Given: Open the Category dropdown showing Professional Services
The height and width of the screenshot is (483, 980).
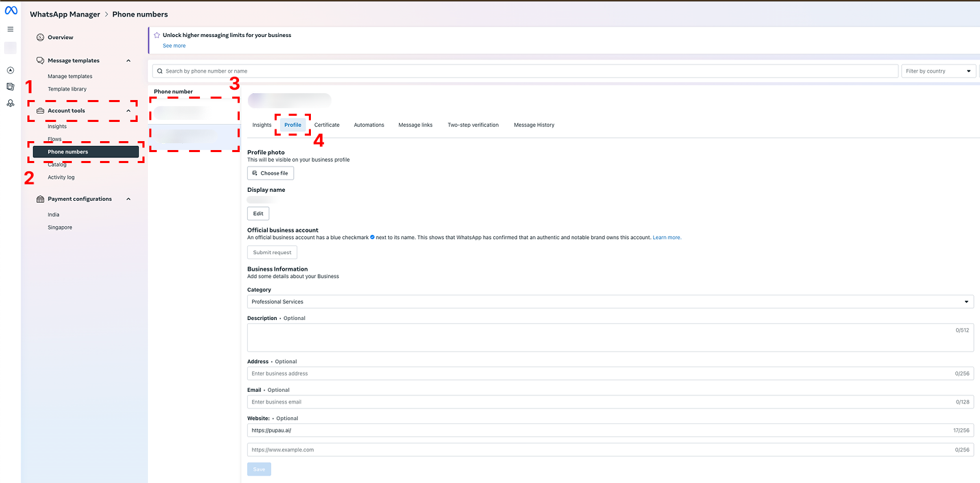Looking at the screenshot, I should coord(610,302).
